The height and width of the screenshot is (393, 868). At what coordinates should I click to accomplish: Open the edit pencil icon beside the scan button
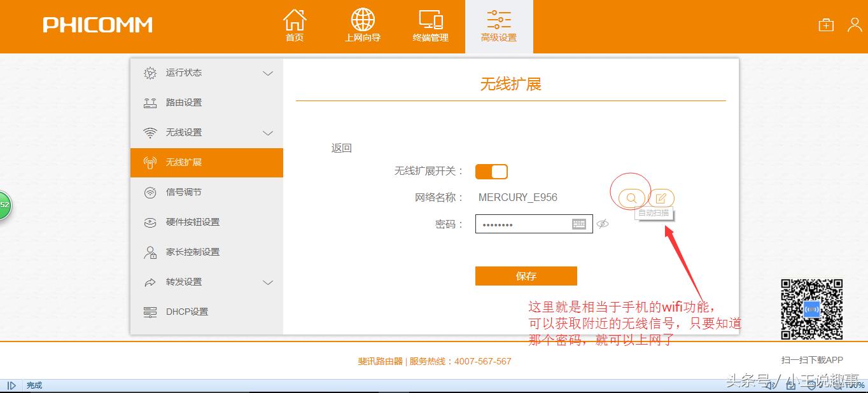(661, 198)
